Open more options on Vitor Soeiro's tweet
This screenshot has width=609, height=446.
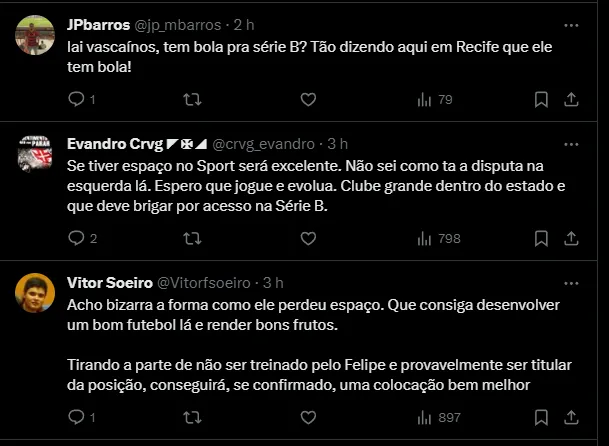[571, 282]
